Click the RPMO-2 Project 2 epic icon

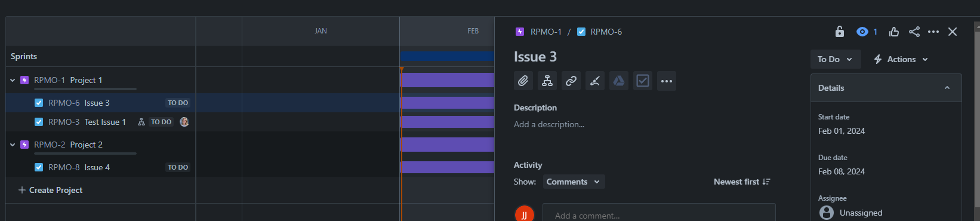pos(24,145)
